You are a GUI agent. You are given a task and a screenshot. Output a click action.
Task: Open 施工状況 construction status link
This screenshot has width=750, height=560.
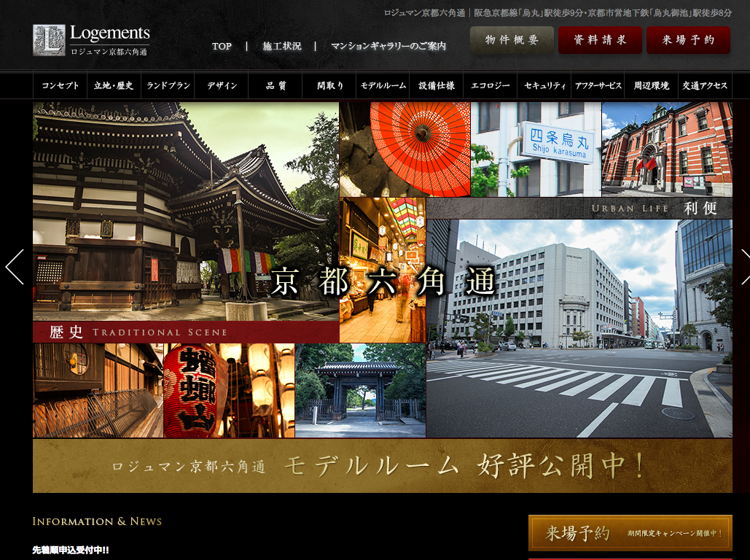tap(282, 46)
